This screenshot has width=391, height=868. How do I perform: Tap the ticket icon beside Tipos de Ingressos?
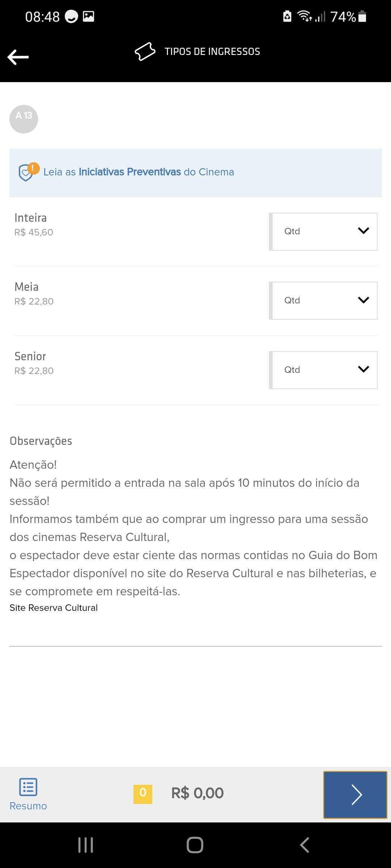pos(145,51)
